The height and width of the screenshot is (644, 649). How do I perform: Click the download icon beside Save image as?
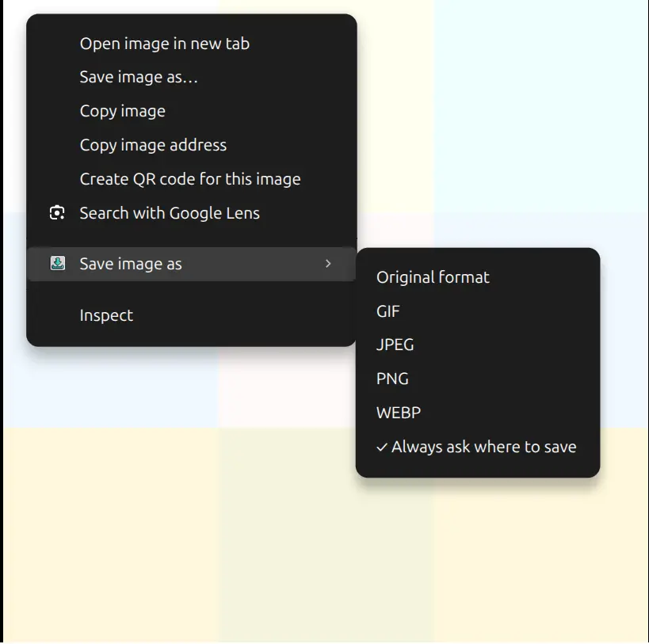[x=58, y=263]
